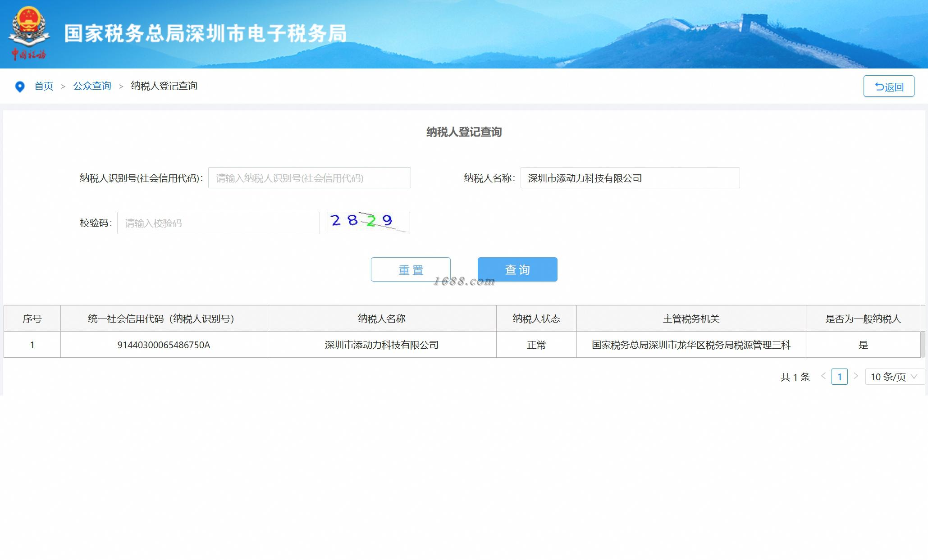Focus the taxpayer identification number field
The height and width of the screenshot is (560, 928).
(309, 178)
